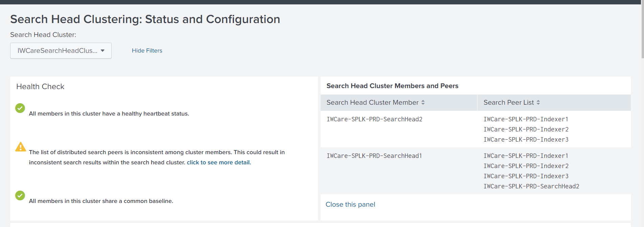The image size is (644, 227).
Task: Click the Health Check panel heading
Action: 40,87
